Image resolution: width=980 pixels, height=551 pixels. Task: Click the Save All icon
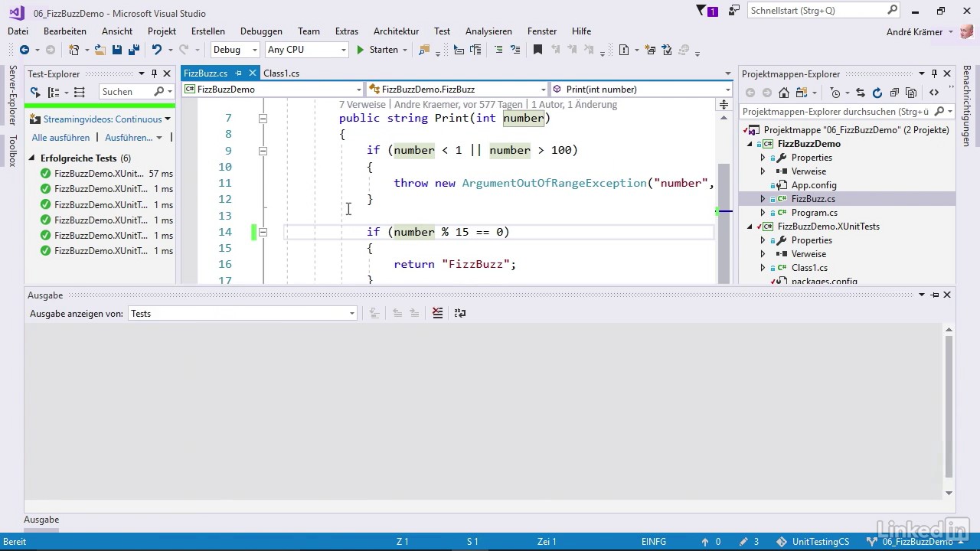pyautogui.click(x=134, y=50)
